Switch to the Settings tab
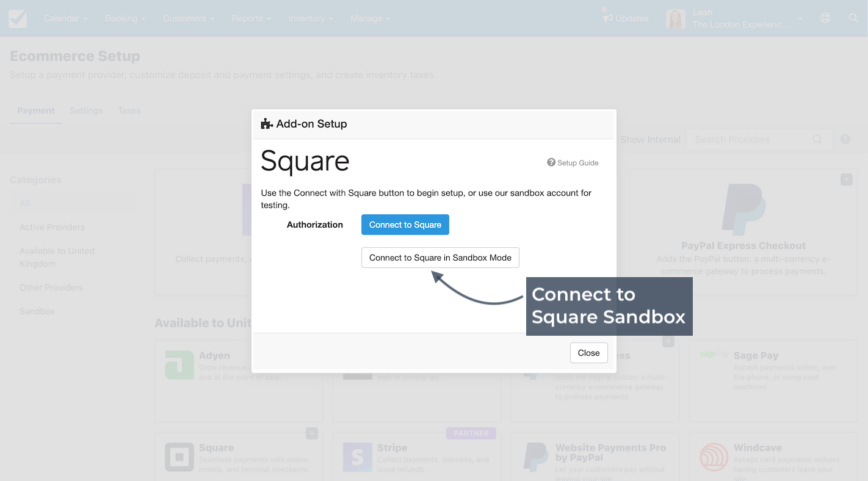This screenshot has height=481, width=868. point(86,110)
